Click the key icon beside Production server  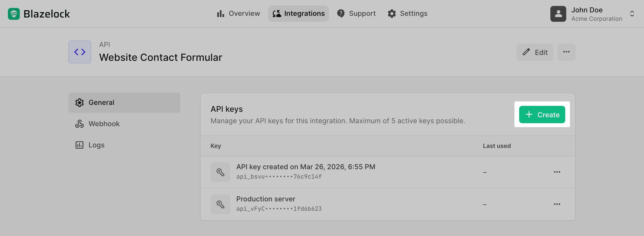pos(220,204)
